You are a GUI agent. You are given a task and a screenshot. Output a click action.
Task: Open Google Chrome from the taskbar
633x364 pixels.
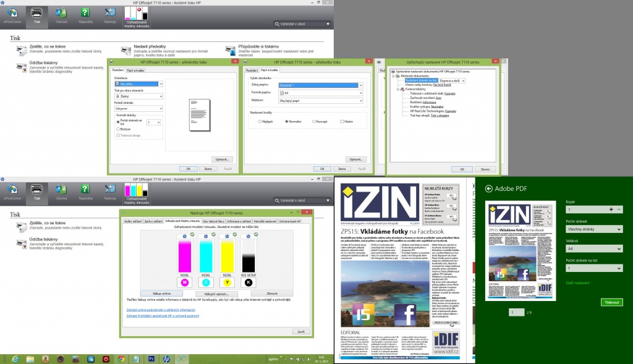[121, 359]
